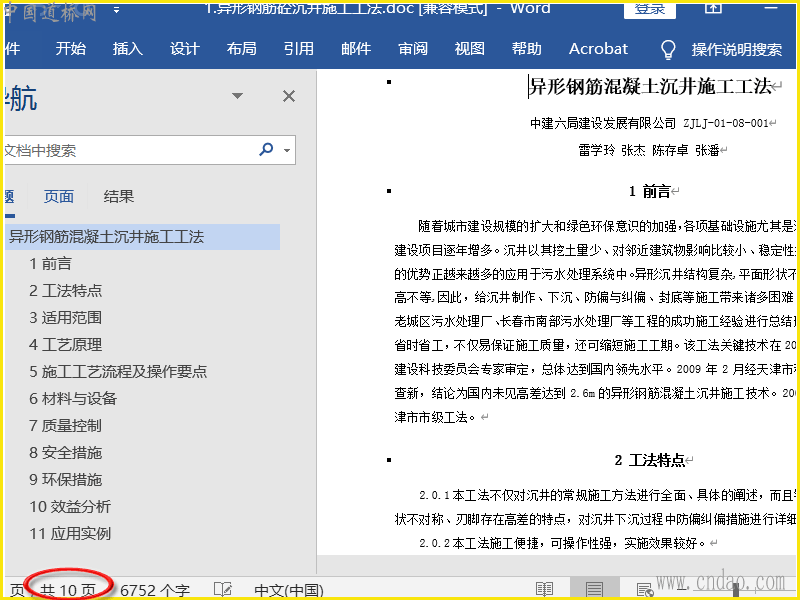The image size is (800, 600).
Task: Open the spelling and proofing check icon
Action: 222,590
